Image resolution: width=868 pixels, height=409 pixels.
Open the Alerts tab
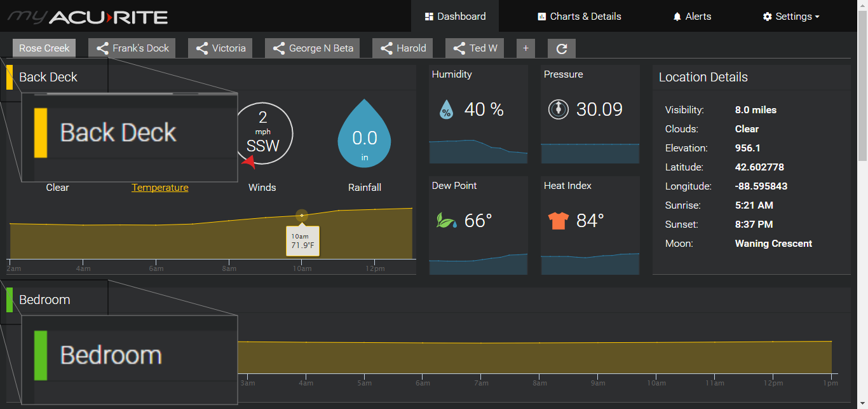(692, 17)
